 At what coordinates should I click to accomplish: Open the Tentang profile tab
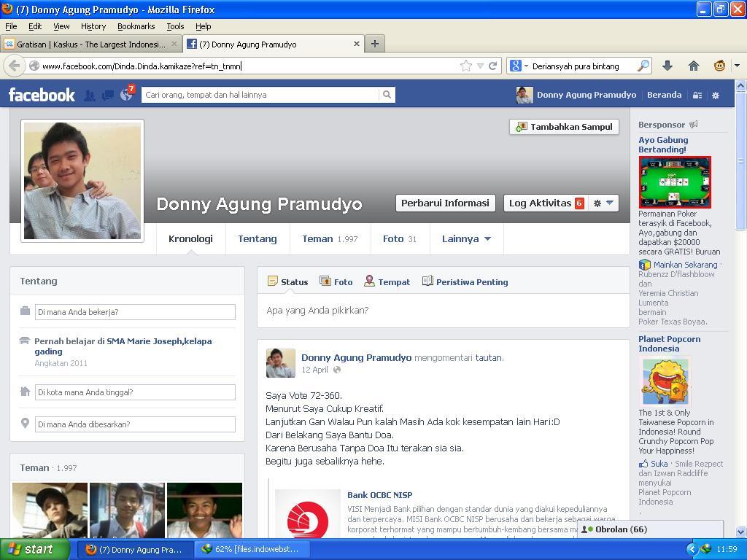258,239
